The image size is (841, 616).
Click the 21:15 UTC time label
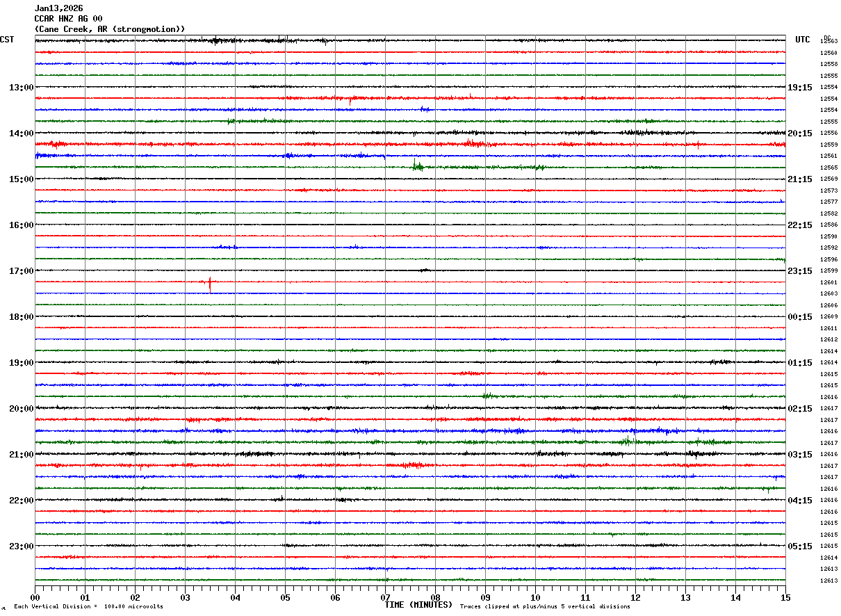pyautogui.click(x=799, y=179)
